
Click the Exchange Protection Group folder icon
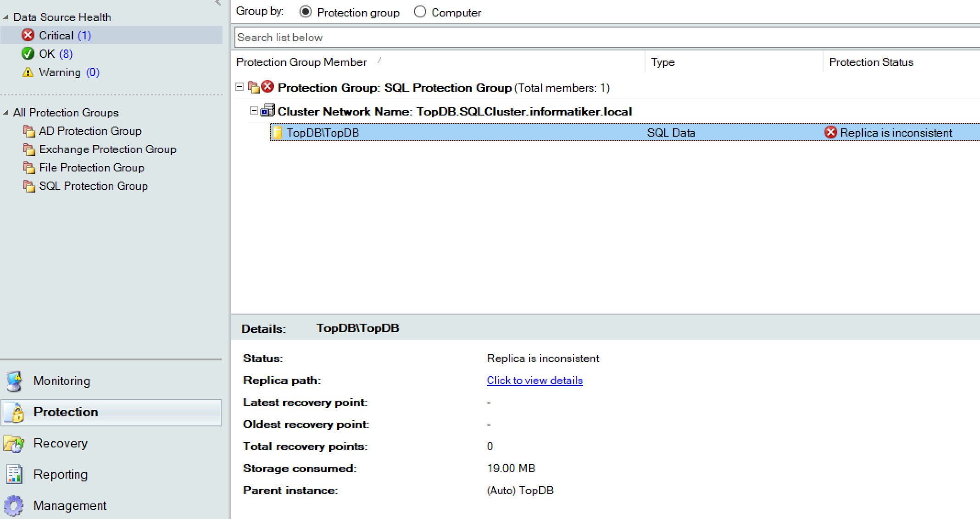pyautogui.click(x=29, y=149)
